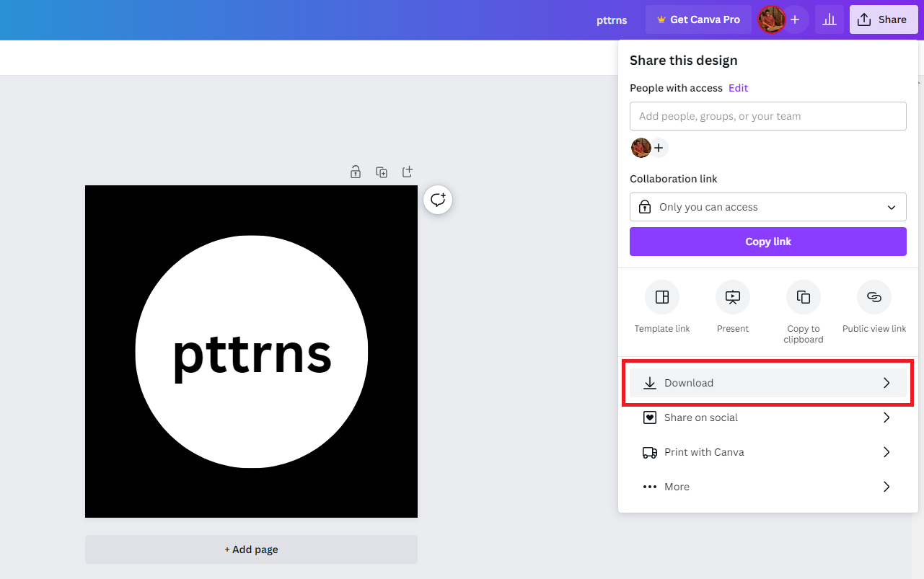Duplicate page using the duplicate icon

(382, 172)
